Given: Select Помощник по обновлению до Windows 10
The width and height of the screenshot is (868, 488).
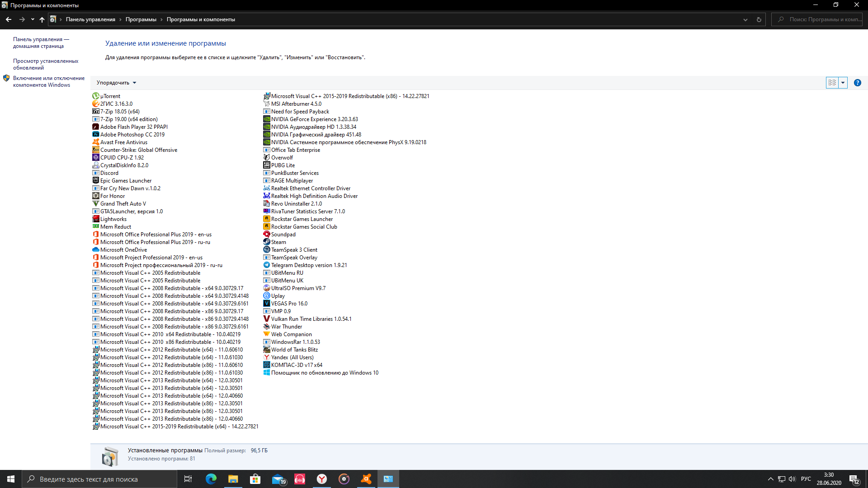Looking at the screenshot, I should 325,373.
